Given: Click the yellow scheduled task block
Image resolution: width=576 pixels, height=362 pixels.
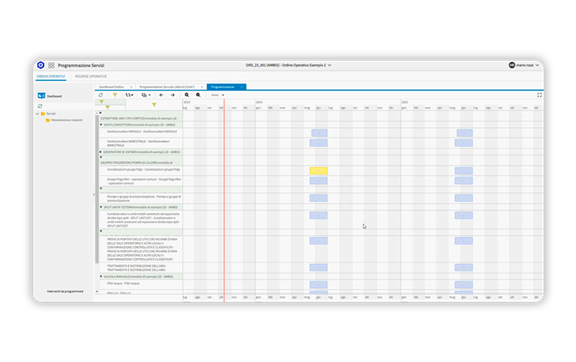Looking at the screenshot, I should pyautogui.click(x=318, y=171).
